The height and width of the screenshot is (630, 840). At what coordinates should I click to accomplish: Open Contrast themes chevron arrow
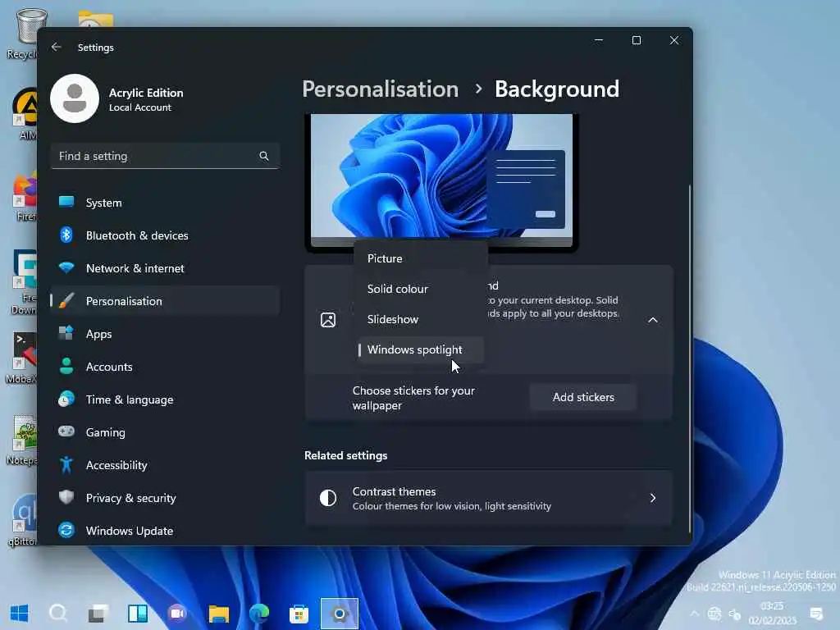click(652, 498)
